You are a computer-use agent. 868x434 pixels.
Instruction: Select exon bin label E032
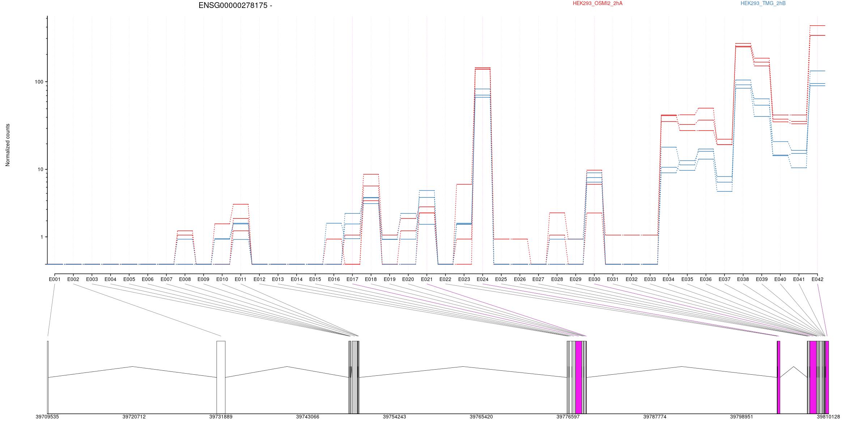click(631, 279)
